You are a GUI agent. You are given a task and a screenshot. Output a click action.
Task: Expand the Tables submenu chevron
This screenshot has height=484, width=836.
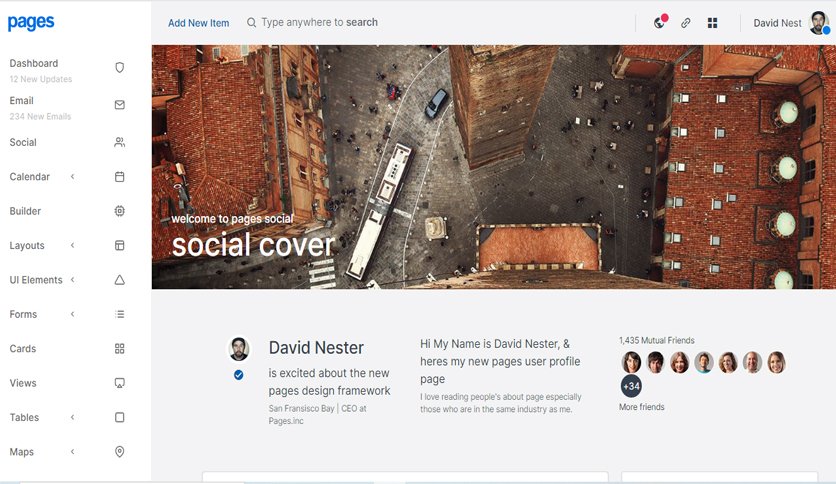73,417
